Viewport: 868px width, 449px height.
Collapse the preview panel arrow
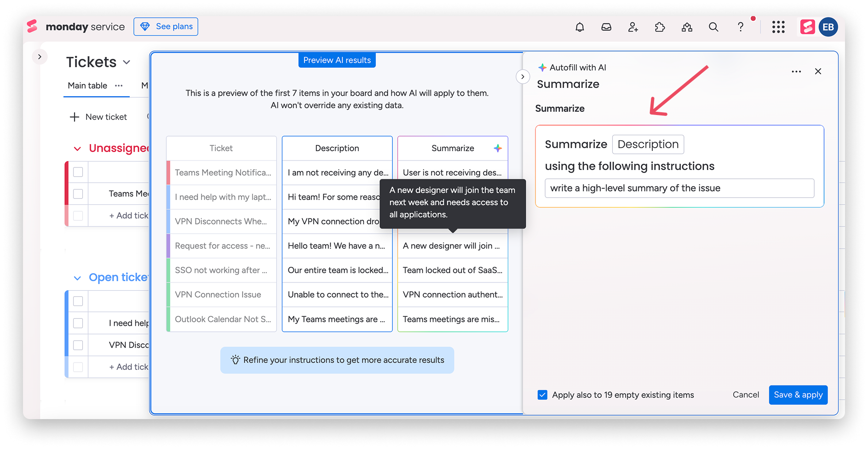tap(523, 77)
